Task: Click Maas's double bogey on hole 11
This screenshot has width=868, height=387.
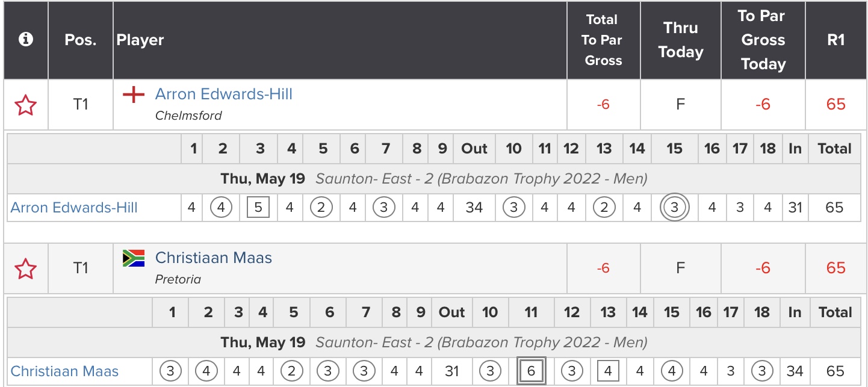Action: tap(531, 371)
